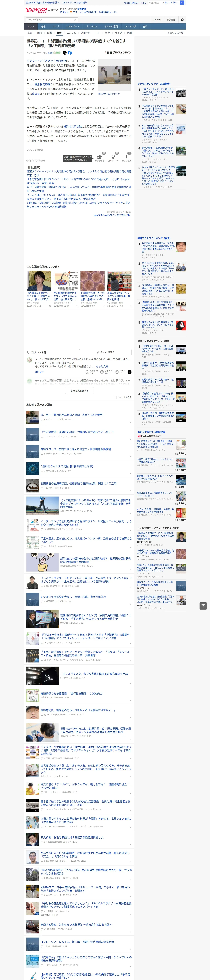Click the 共感した smiley reaction on first comment

click(87, 372)
